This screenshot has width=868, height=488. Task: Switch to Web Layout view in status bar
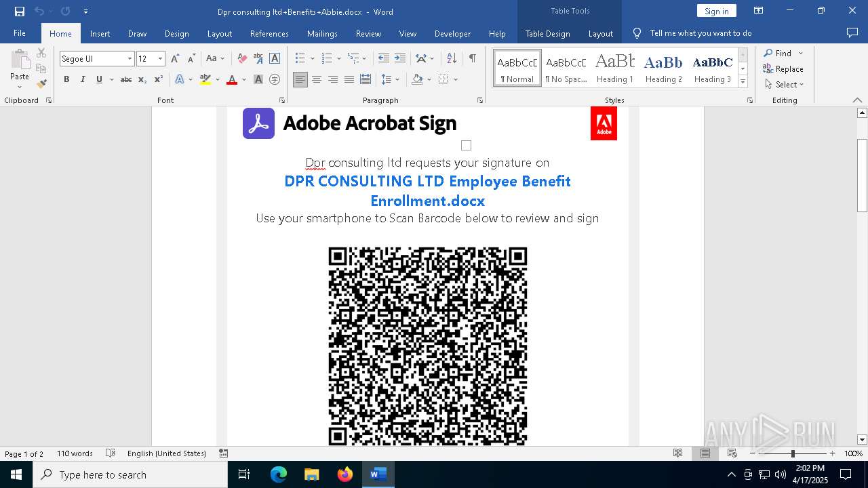tap(732, 453)
